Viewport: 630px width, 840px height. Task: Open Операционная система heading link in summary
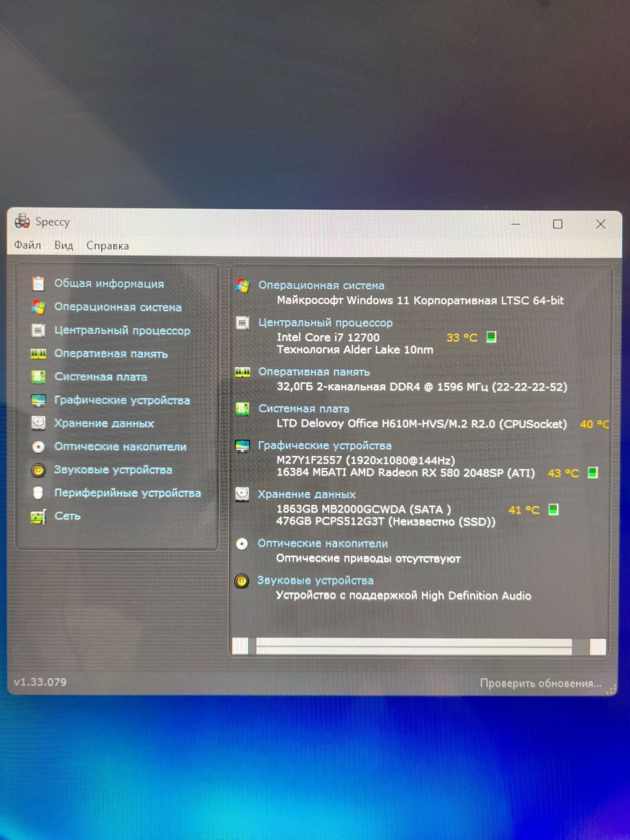tap(321, 285)
